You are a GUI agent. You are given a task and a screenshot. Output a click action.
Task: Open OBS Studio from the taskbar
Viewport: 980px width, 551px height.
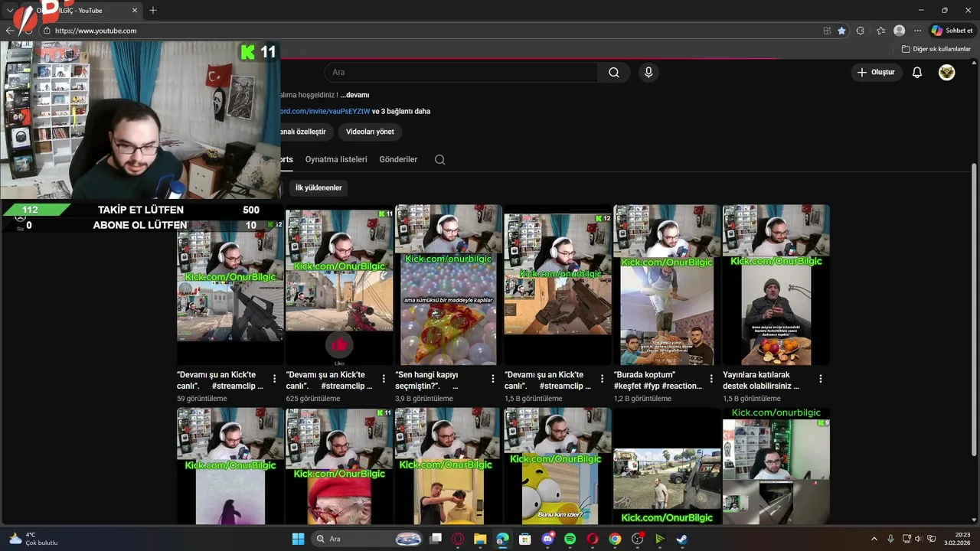pyautogui.click(x=637, y=539)
